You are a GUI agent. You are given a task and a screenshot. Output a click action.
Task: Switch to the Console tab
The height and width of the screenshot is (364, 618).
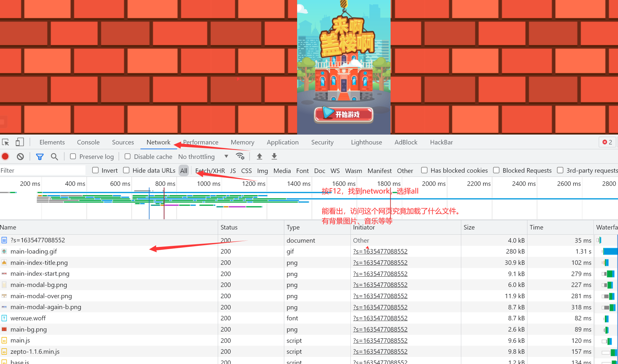coord(88,142)
